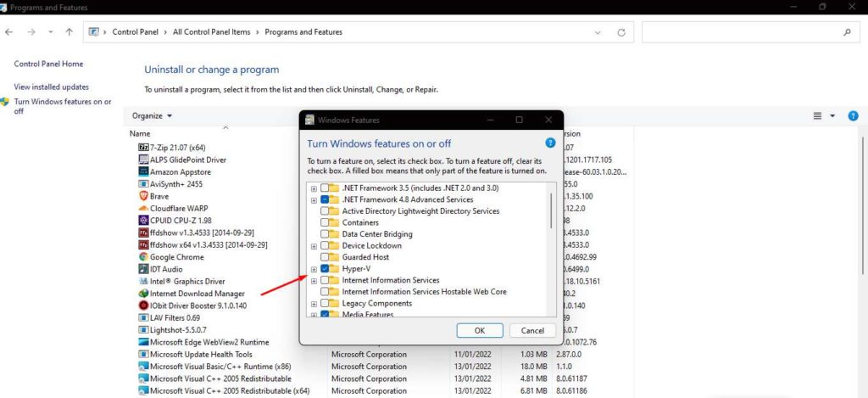Expand the Device Lockdown node
Screen dimensions: 868x398
[314, 246]
